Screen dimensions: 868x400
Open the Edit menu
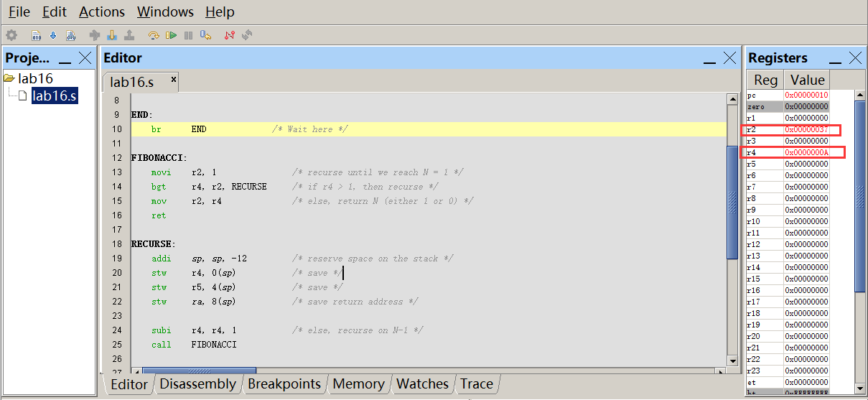point(55,12)
